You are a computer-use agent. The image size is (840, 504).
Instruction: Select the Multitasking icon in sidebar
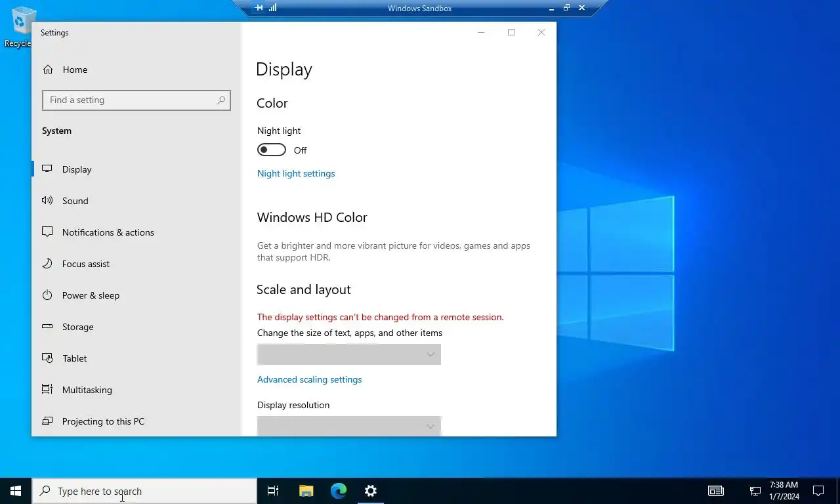point(47,389)
